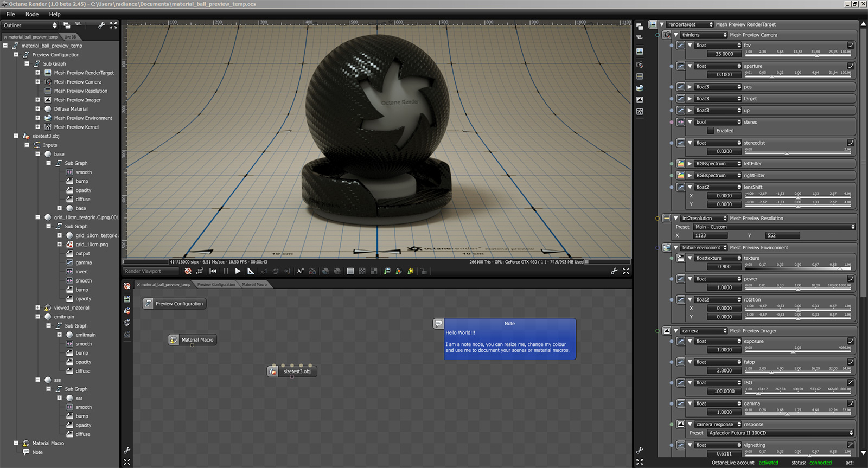
Task: Collapse the sizetest3.obj tree node
Action: coord(16,136)
